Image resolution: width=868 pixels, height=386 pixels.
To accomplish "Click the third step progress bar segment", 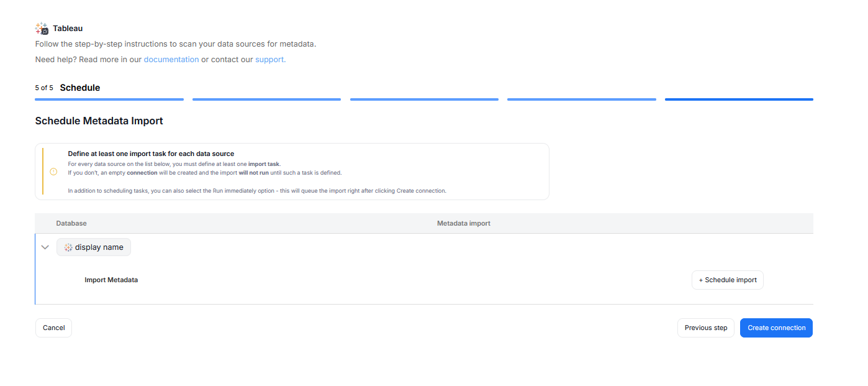I will [x=424, y=99].
